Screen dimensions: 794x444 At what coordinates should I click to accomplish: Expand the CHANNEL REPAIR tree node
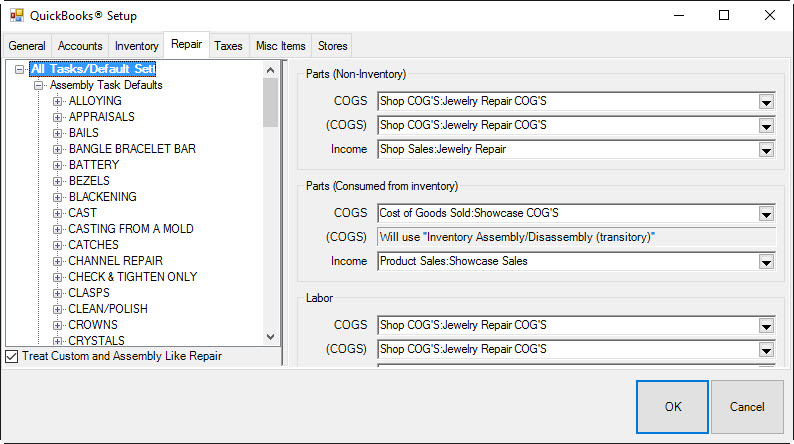click(58, 261)
